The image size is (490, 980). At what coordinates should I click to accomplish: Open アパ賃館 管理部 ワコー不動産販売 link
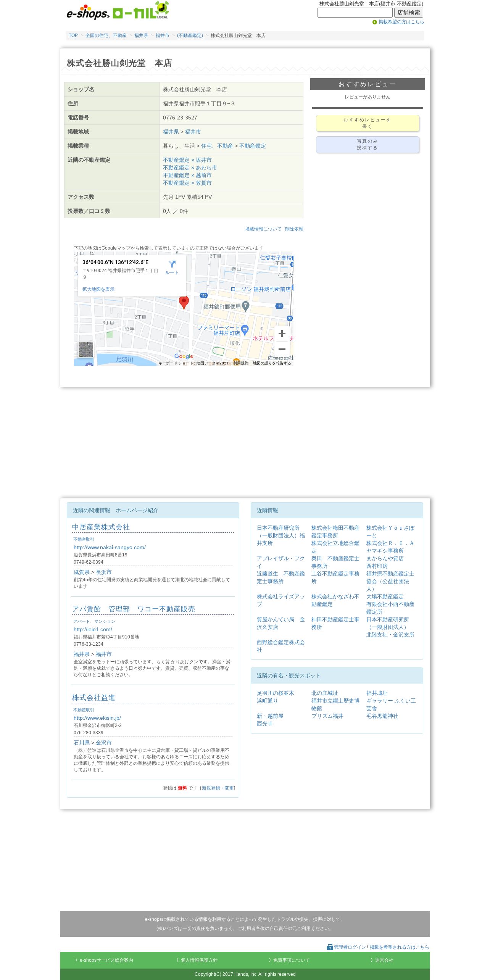134,609
